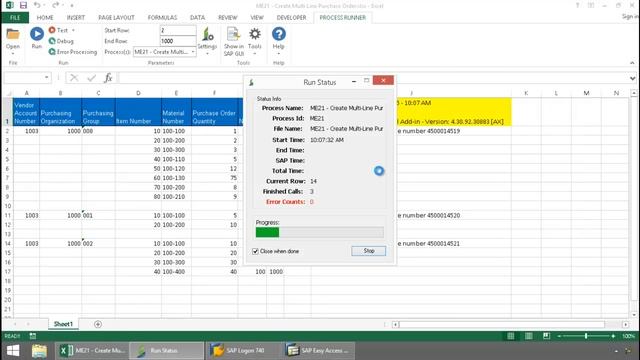This screenshot has height=360, width=640.
Task: Add a new sheet with plus icon
Action: click(x=98, y=324)
